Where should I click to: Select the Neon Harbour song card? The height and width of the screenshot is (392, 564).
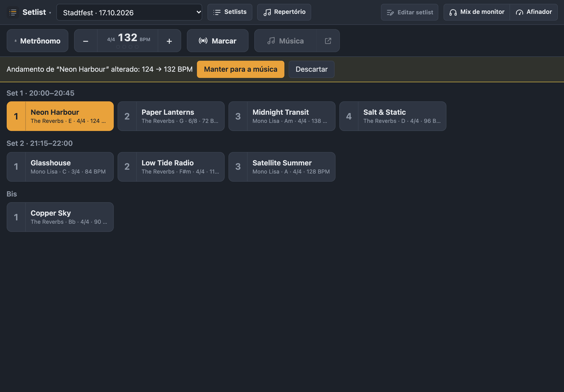tap(60, 116)
